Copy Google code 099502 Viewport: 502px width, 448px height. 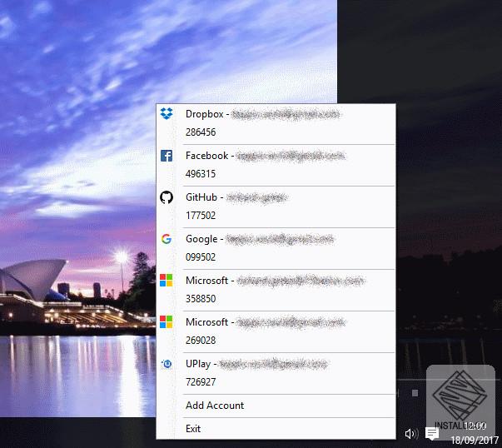pos(201,257)
